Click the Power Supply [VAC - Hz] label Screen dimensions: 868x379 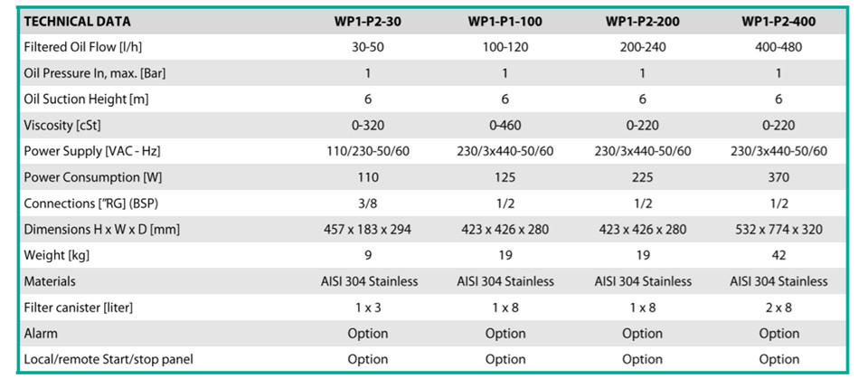[x=92, y=151]
